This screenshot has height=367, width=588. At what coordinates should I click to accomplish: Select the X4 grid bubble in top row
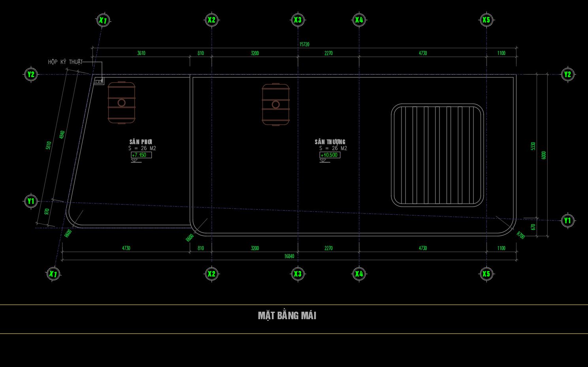pyautogui.click(x=359, y=20)
